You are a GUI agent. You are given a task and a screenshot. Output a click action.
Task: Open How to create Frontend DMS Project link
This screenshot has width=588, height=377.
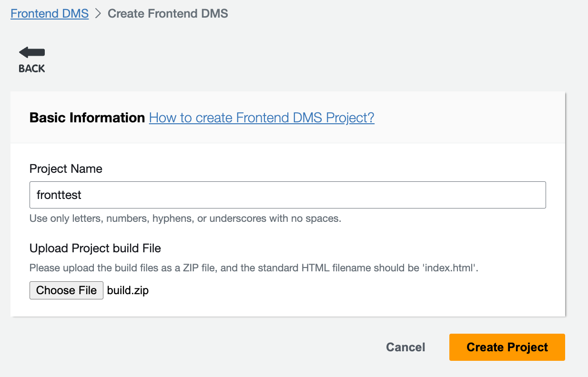point(262,118)
